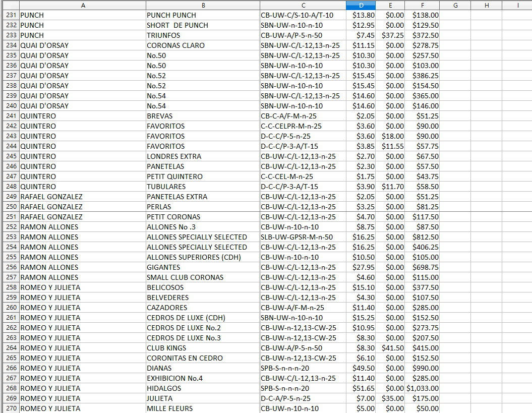Click price cell '$51.65'
The height and width of the screenshot is (413, 532).
[361, 388]
